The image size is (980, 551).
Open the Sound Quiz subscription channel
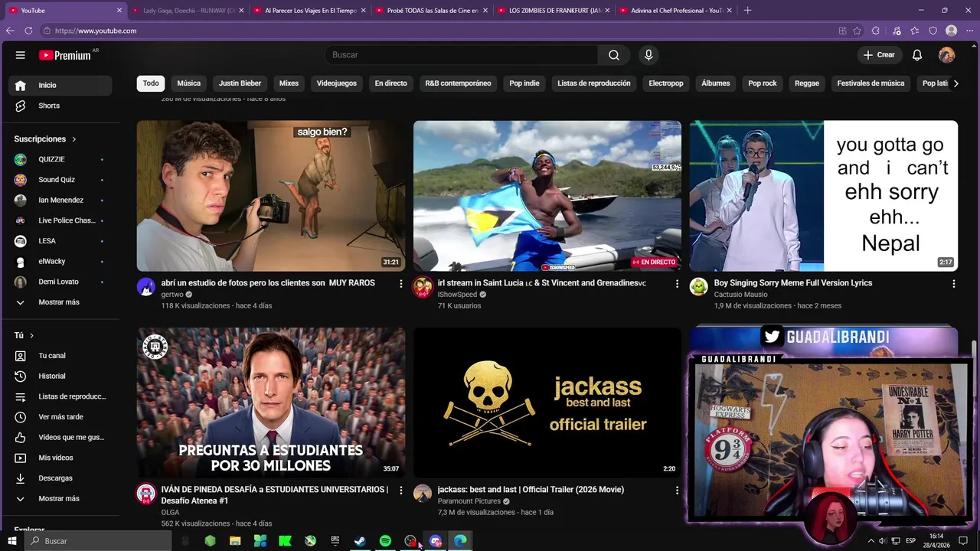pyautogui.click(x=60, y=180)
